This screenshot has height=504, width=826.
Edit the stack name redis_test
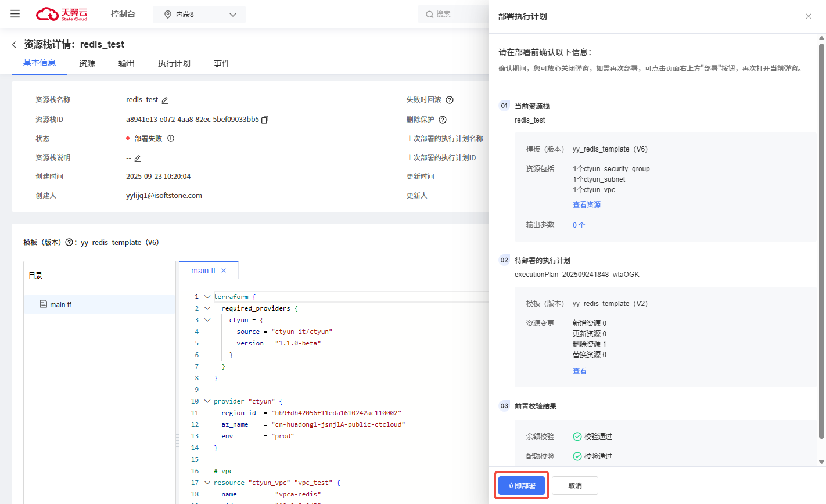(165, 100)
